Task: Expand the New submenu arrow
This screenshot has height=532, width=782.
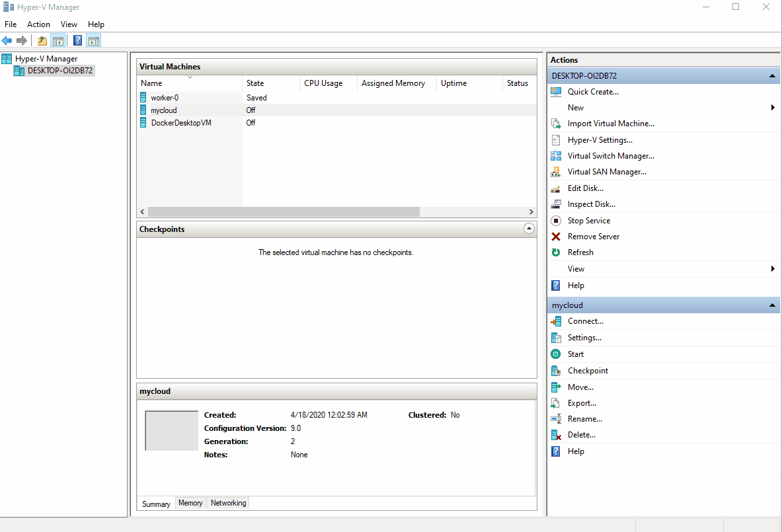Action: (x=773, y=108)
